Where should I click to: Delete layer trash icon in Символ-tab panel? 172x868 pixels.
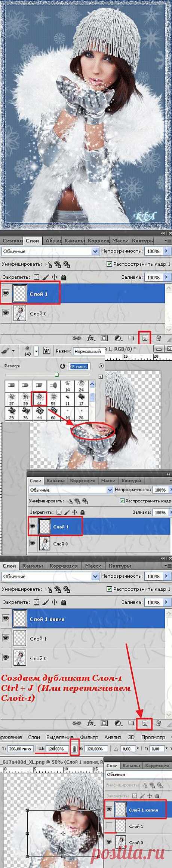[159, 338]
